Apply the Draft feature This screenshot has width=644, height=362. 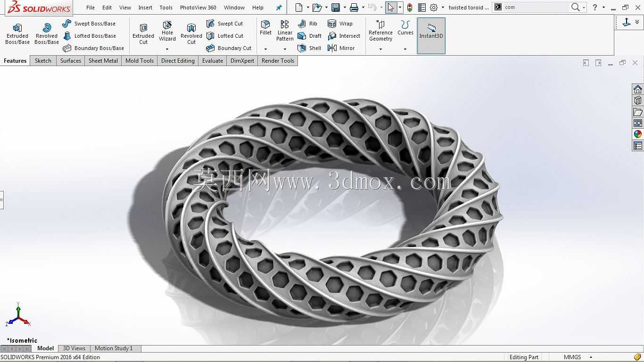click(x=310, y=36)
